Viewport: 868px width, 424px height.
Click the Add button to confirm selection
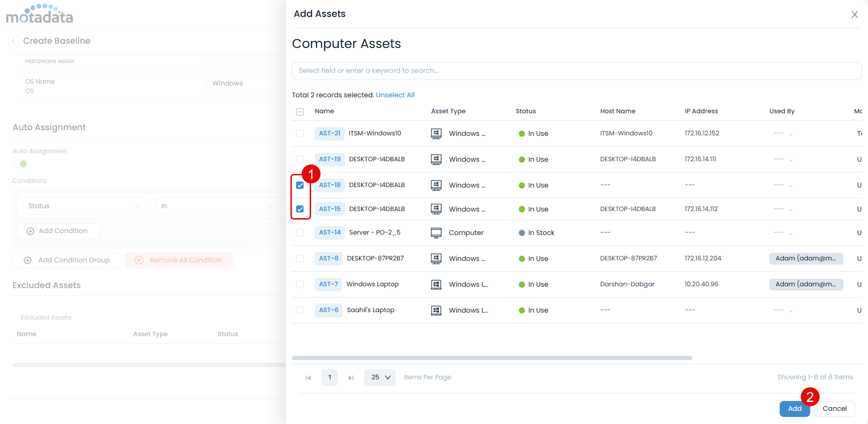794,408
